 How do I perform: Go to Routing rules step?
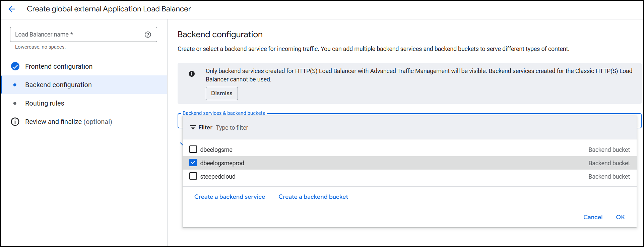coord(45,103)
